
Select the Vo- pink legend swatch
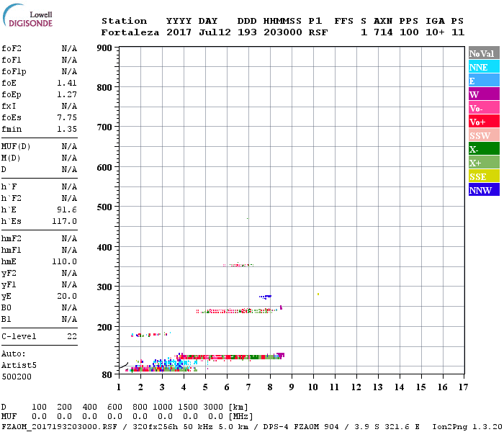click(x=484, y=108)
